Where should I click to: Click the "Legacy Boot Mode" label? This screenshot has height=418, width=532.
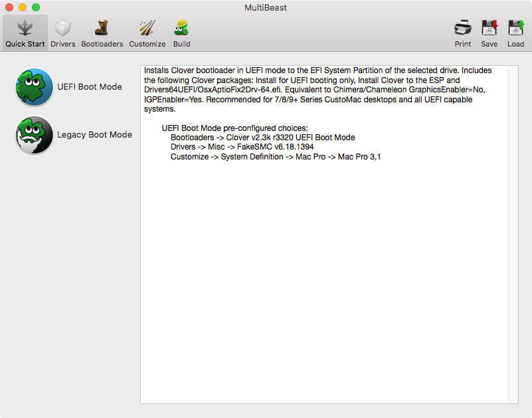94,134
